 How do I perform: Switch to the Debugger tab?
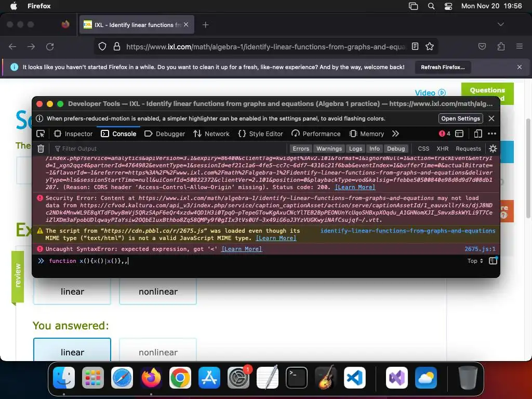click(165, 134)
